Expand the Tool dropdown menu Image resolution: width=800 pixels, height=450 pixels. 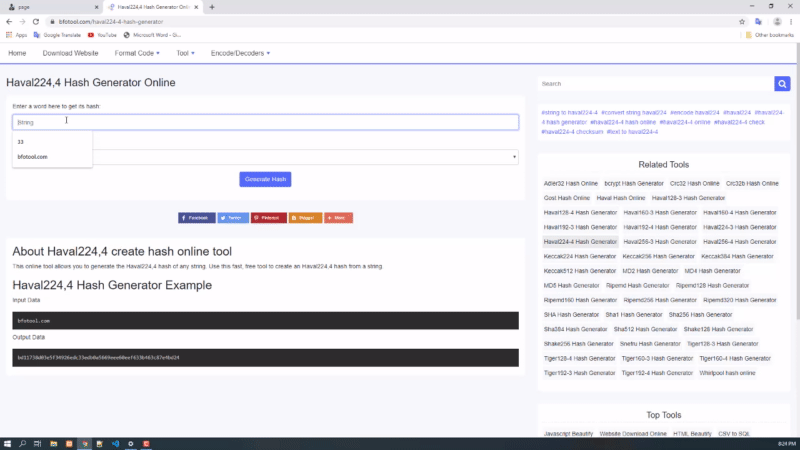click(x=185, y=52)
